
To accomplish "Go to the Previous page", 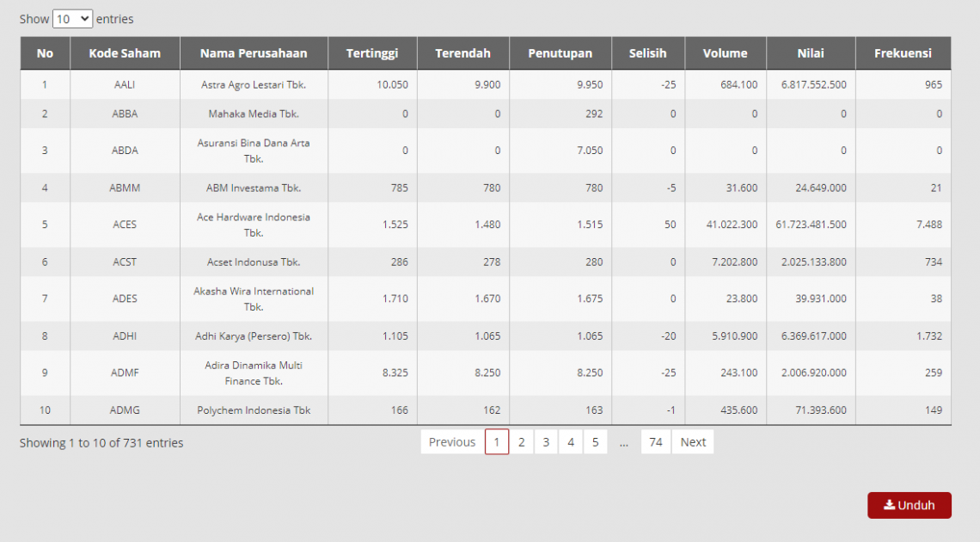I will click(x=452, y=442).
